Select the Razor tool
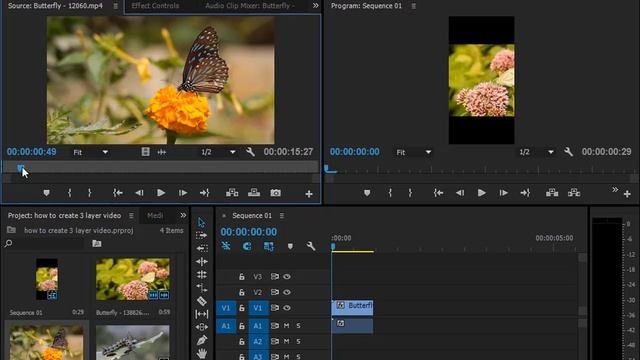The image size is (640, 360). click(202, 301)
